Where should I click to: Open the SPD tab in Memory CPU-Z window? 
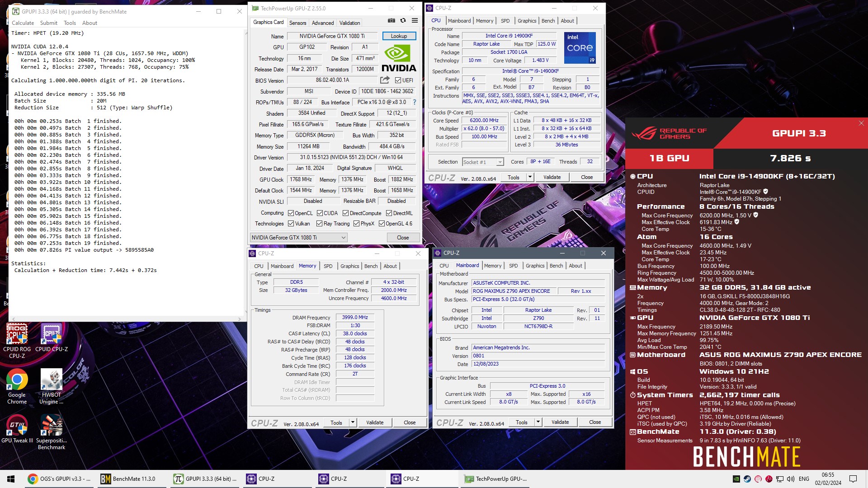point(328,266)
